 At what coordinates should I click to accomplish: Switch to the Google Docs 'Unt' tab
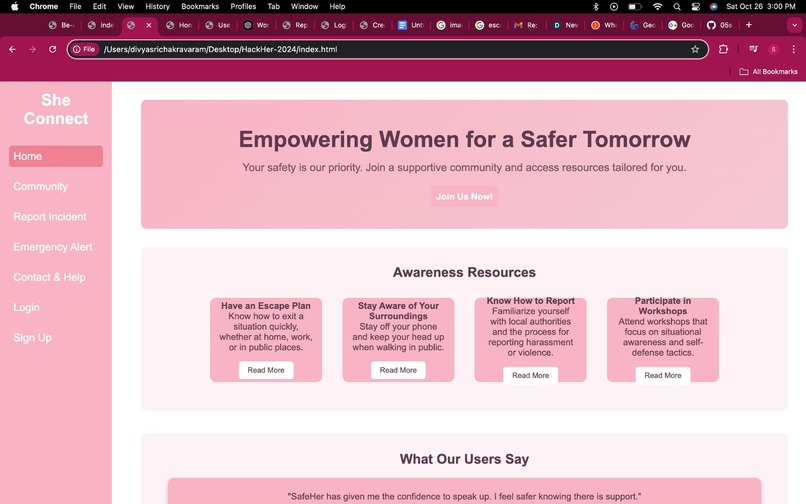point(410,25)
